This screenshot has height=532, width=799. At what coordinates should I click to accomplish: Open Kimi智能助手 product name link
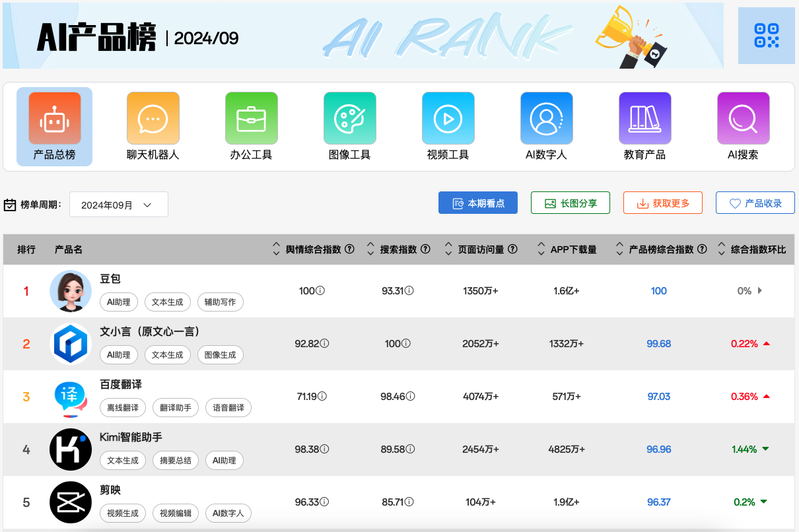[x=131, y=437]
